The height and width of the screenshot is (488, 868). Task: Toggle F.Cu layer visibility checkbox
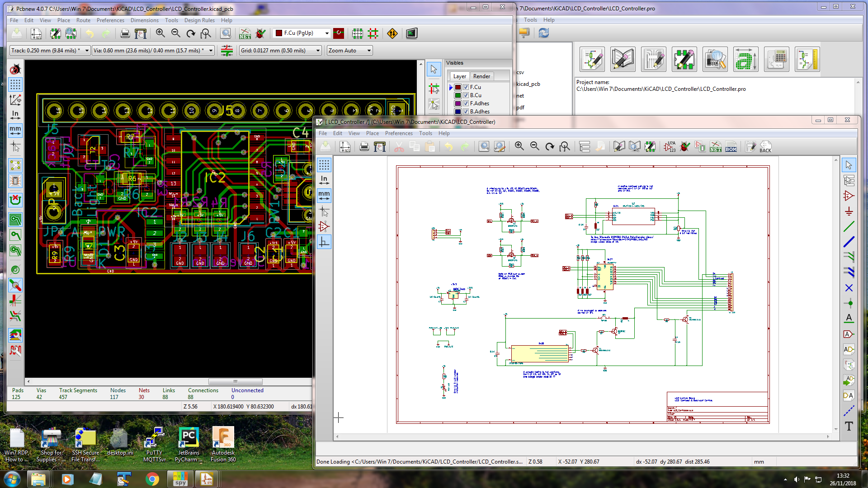[x=466, y=87]
